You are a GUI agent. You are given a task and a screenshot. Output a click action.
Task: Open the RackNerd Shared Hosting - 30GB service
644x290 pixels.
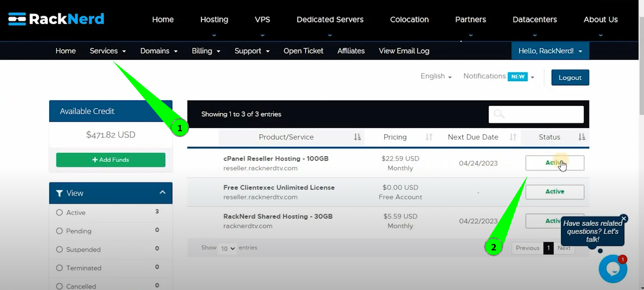click(278, 216)
